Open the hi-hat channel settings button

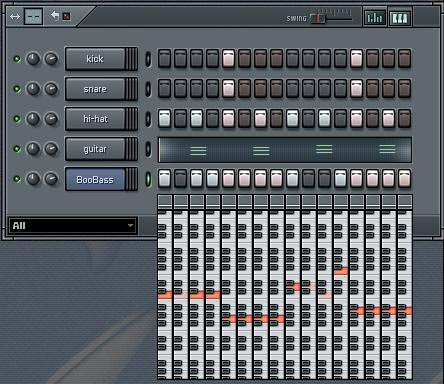pos(101,119)
